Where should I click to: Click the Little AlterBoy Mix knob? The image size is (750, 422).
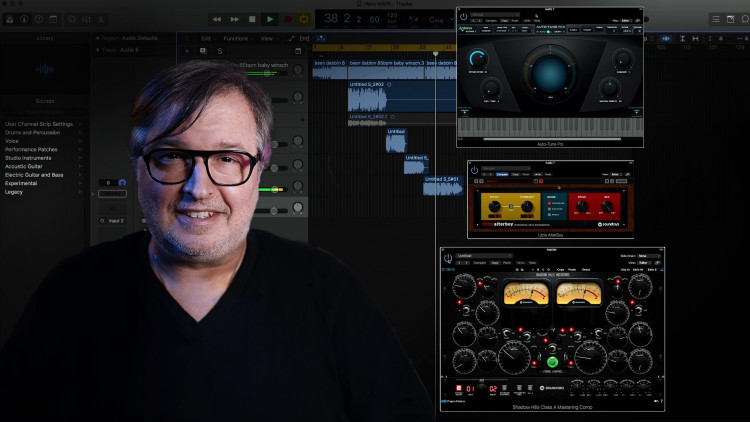pyautogui.click(x=607, y=207)
